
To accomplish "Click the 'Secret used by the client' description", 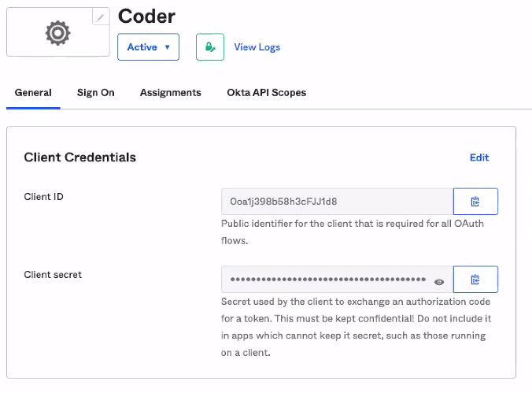I will 357,327.
